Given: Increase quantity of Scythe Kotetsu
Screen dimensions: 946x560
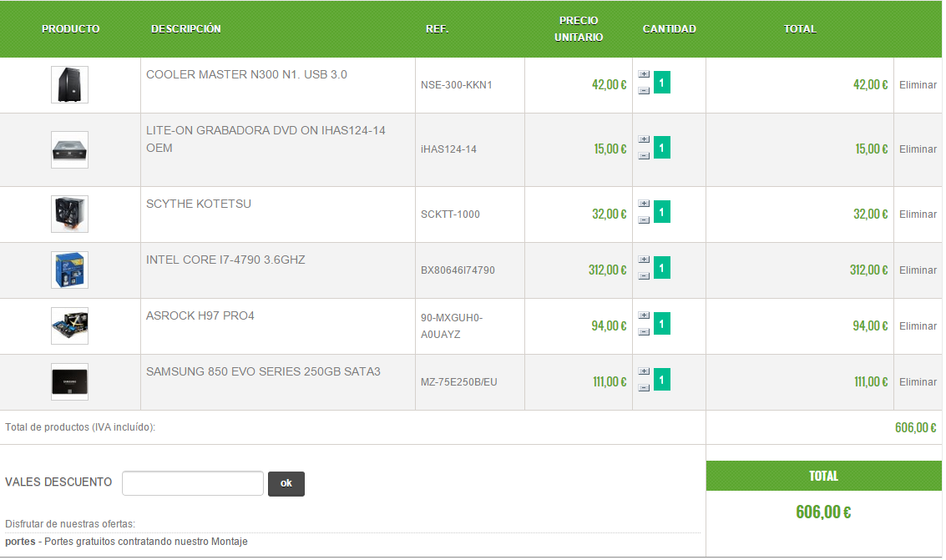Looking at the screenshot, I should pos(644,204).
